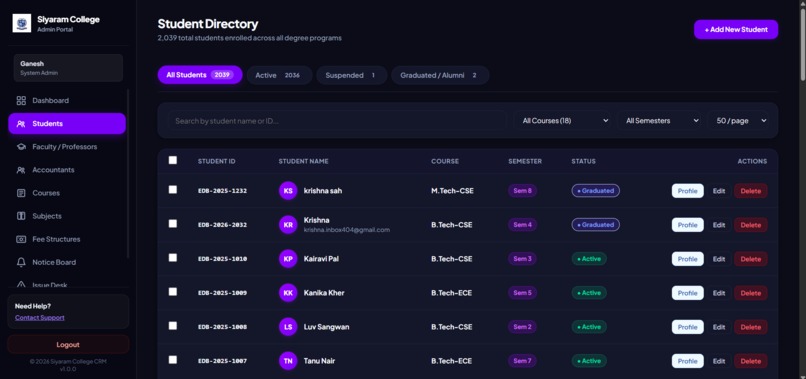
Task: Click the TN avatar for Tanu Nair
Action: pos(288,361)
